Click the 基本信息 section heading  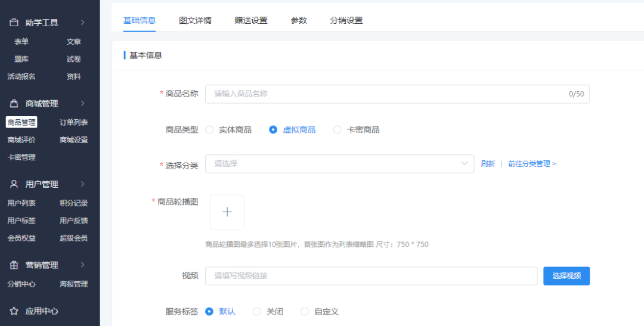tap(146, 55)
